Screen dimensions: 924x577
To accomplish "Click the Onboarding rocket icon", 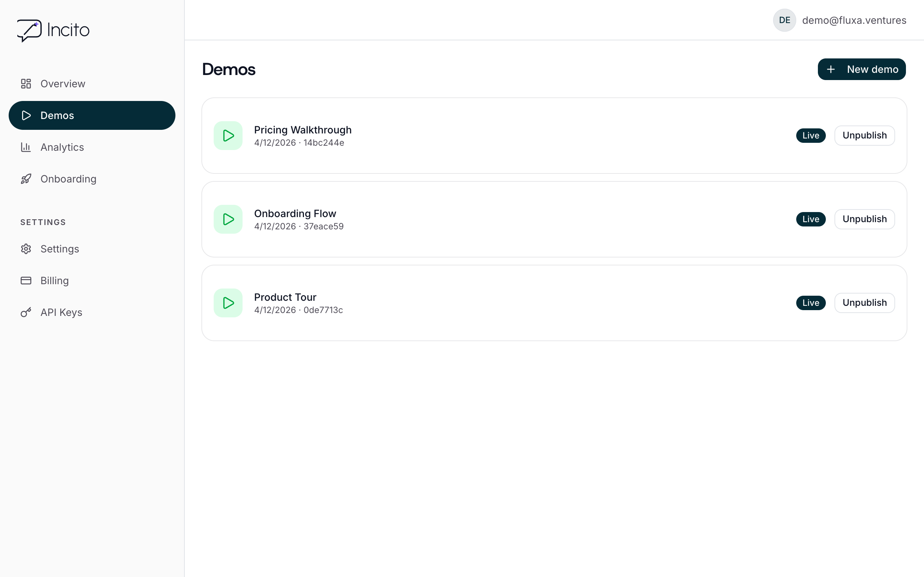I will [26, 179].
